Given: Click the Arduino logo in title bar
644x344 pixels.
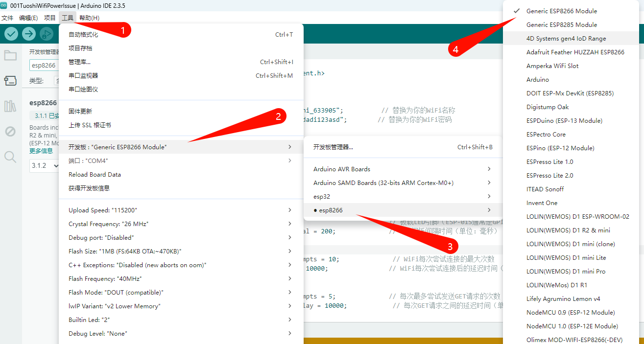Looking at the screenshot, I should point(4,5).
